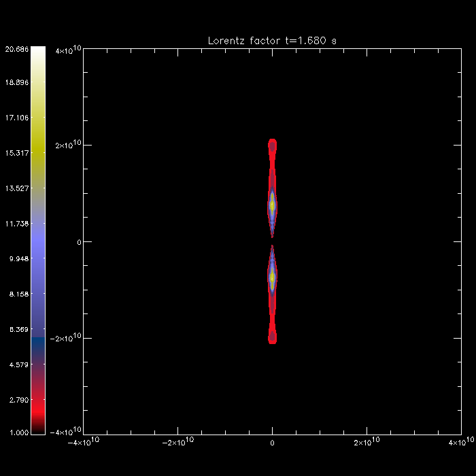Pick the colorbar label 11.738
Screen dimensions: 476x476
[x=17, y=224]
